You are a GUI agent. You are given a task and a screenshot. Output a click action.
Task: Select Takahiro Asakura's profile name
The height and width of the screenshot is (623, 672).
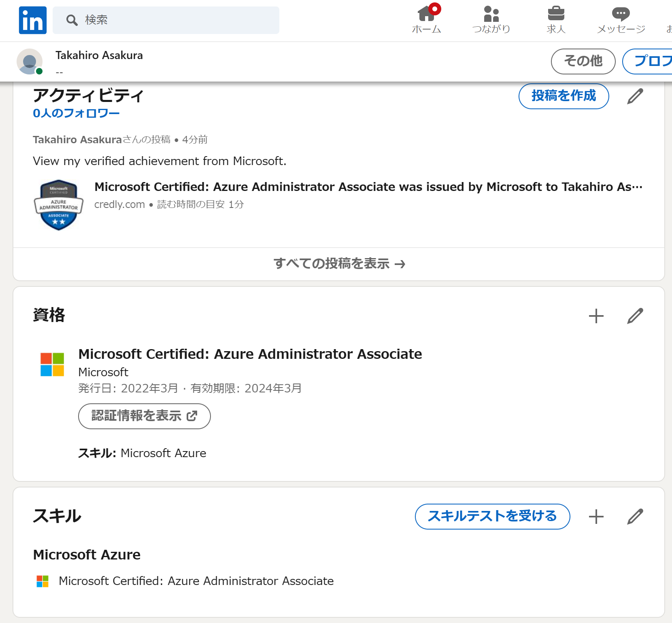pyautogui.click(x=99, y=55)
